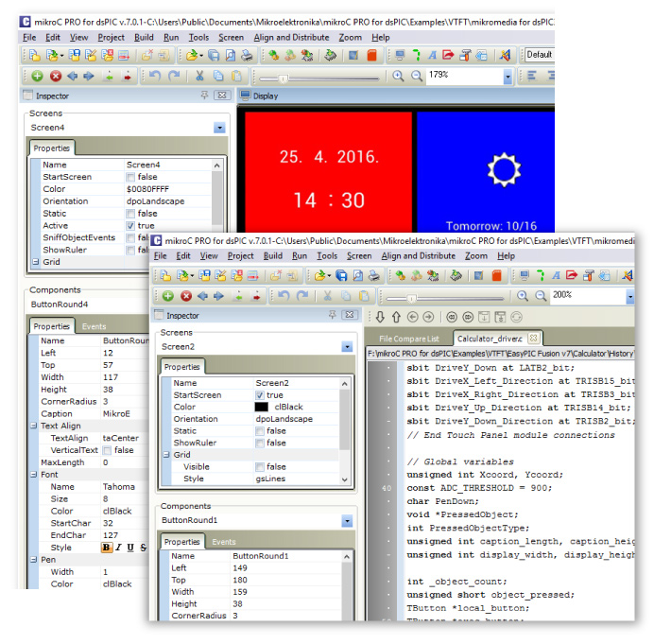This screenshot has height=644, width=654.
Task: Collapse the Text Align property group
Action: click(34, 426)
